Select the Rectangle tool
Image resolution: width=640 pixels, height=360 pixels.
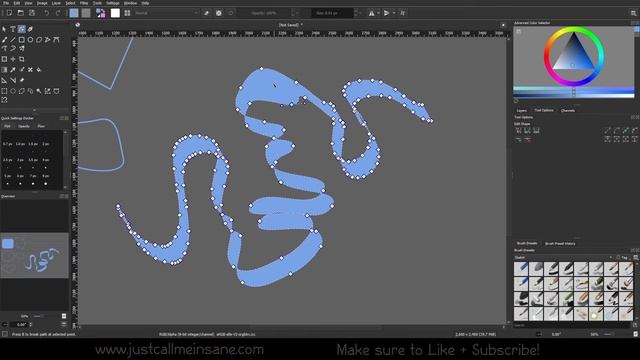tap(22, 40)
